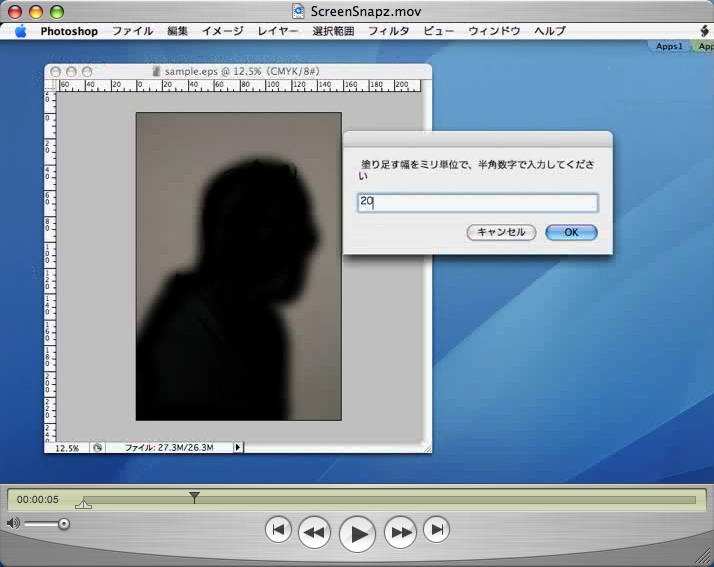Viewport: 714px width, 567px height.
Task: Open the フィルタ menu
Action: point(388,31)
